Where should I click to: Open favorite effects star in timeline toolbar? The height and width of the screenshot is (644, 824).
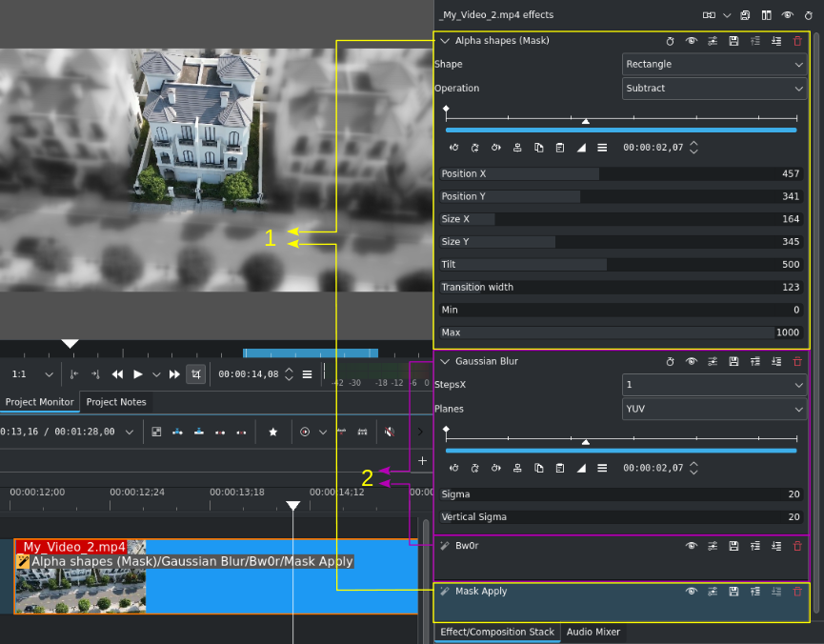click(272, 432)
